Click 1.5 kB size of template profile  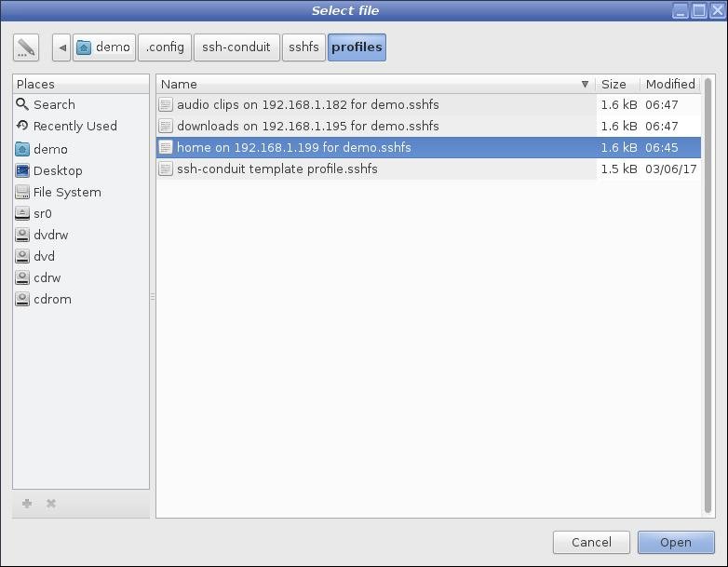point(619,169)
